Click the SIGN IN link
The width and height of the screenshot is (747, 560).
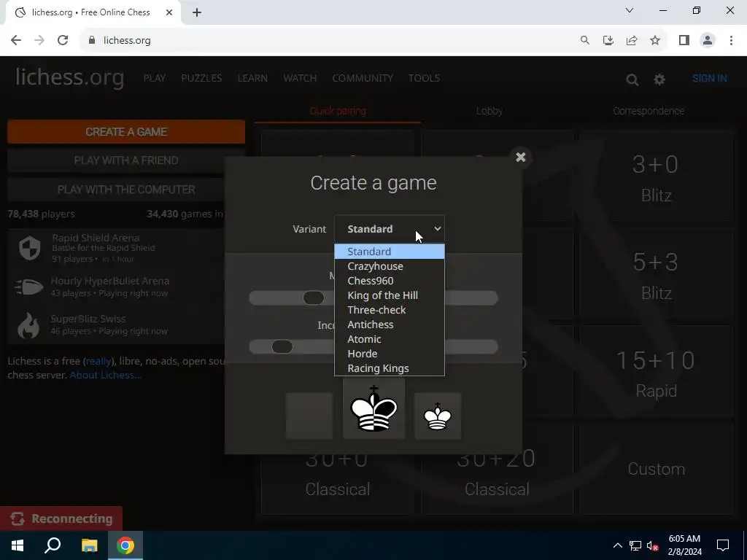tap(709, 79)
